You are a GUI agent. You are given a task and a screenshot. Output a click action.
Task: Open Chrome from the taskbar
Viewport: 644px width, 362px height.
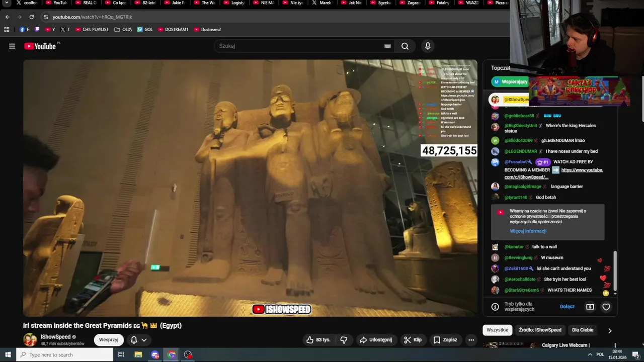[x=172, y=355]
